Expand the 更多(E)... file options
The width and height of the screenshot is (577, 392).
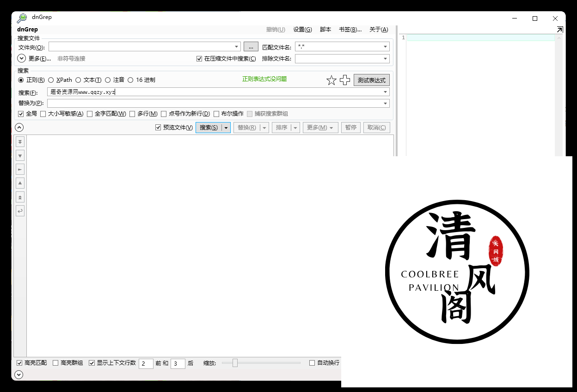tap(21, 59)
